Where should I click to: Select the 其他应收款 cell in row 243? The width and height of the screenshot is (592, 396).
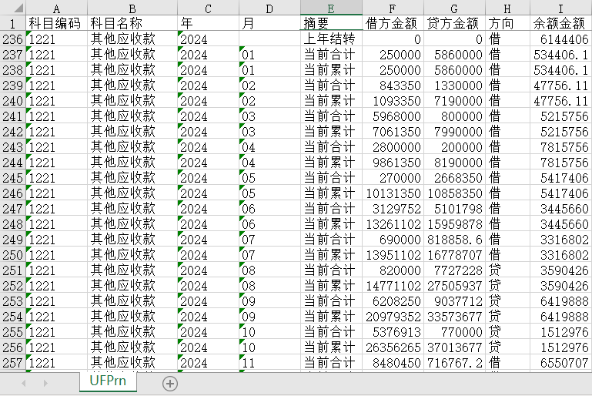133,147
